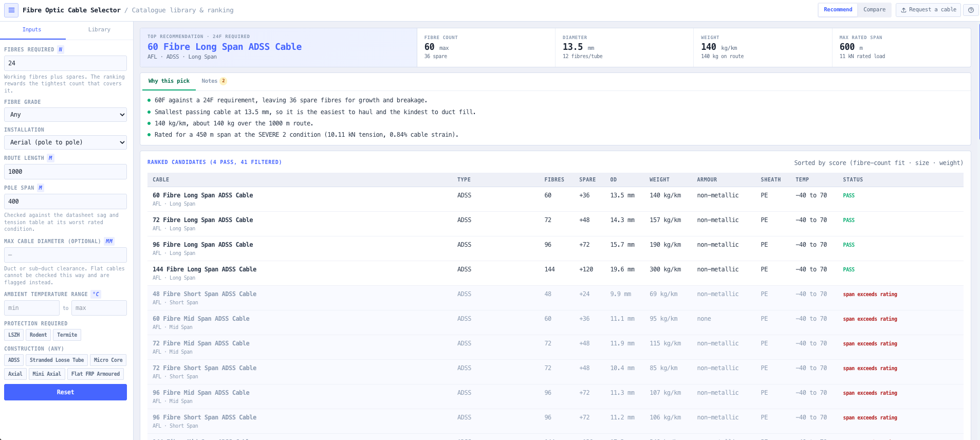Toggle the Axial construction chip
The height and width of the screenshot is (440, 980).
[x=15, y=374]
